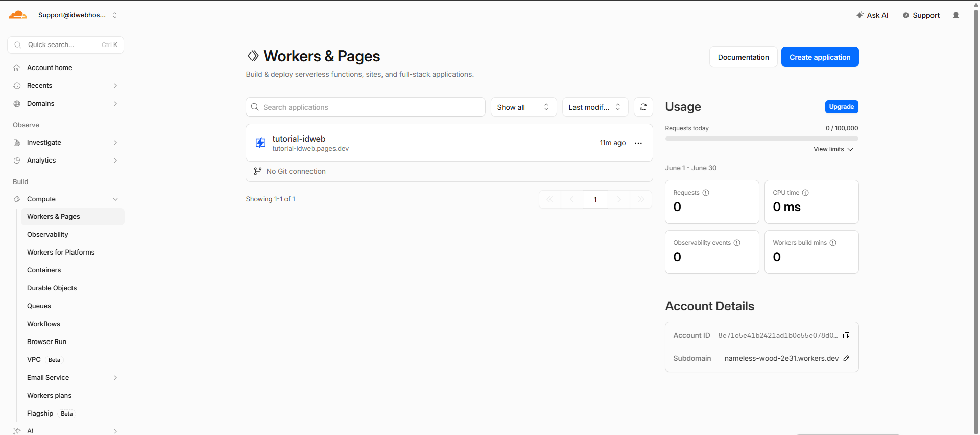980x435 pixels.
Task: Click the Account home house icon
Action: (17, 68)
